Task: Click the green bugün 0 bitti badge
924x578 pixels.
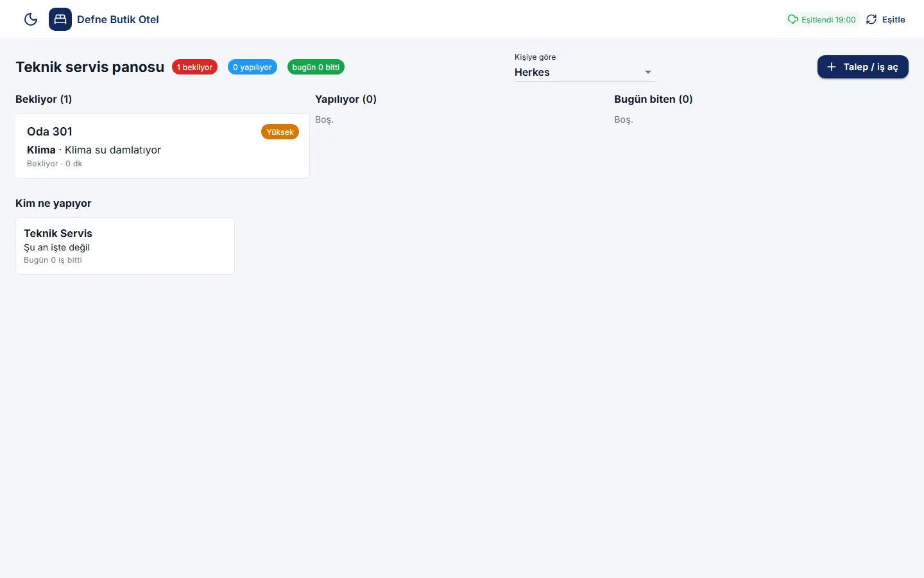Action: (316, 67)
